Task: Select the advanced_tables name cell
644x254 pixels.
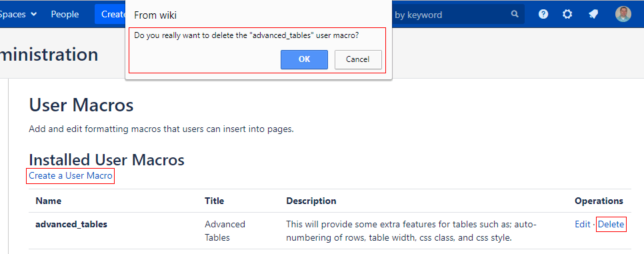Action: pos(71,225)
